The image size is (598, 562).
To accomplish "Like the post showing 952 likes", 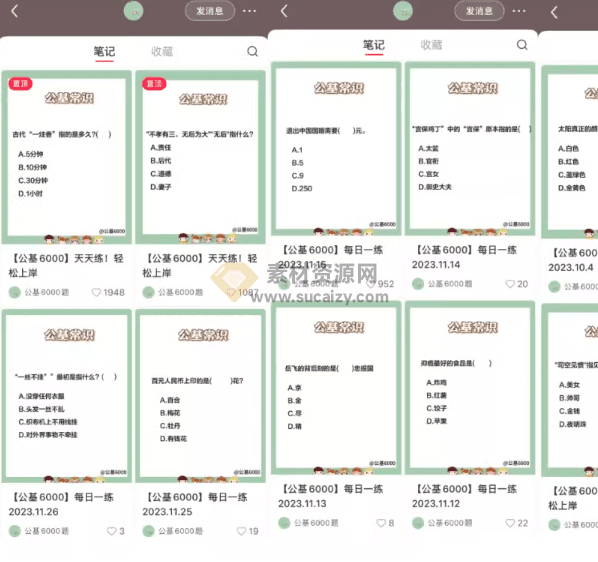I will [x=370, y=284].
